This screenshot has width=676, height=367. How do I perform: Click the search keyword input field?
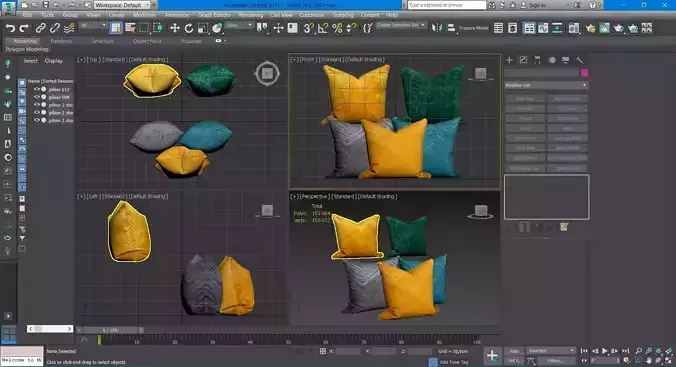446,5
